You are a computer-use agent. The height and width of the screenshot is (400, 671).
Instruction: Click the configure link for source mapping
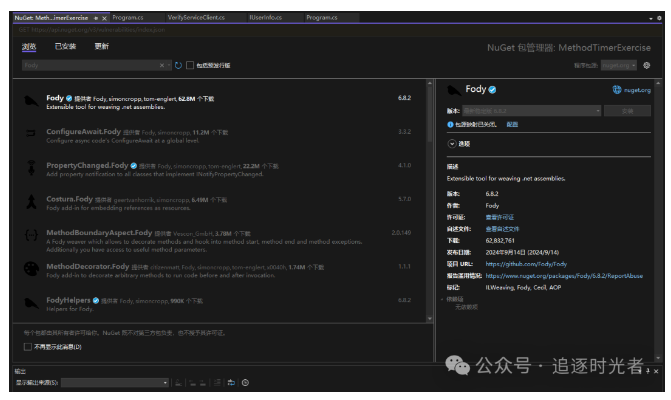coord(512,124)
